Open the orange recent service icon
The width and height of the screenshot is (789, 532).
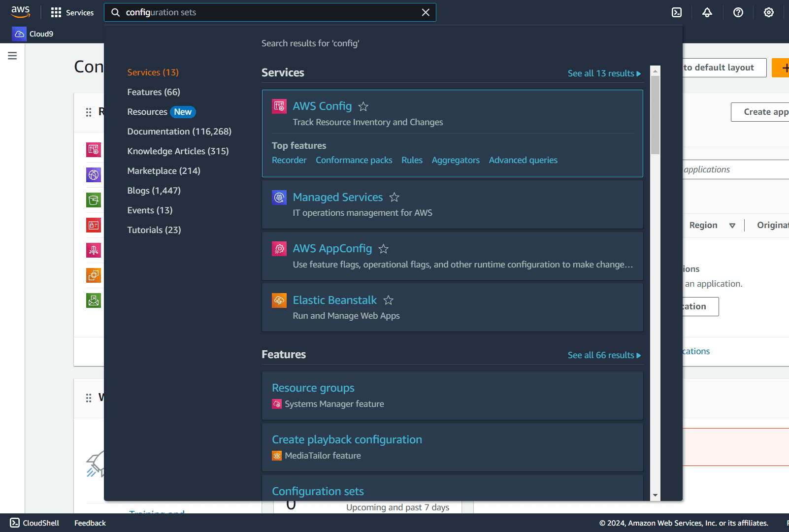click(94, 275)
